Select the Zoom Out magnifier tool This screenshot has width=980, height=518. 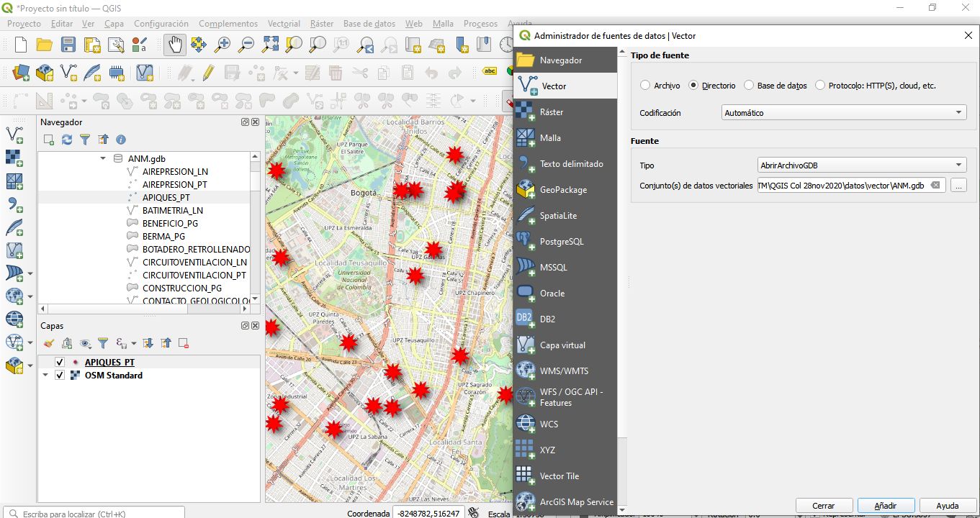[246, 45]
